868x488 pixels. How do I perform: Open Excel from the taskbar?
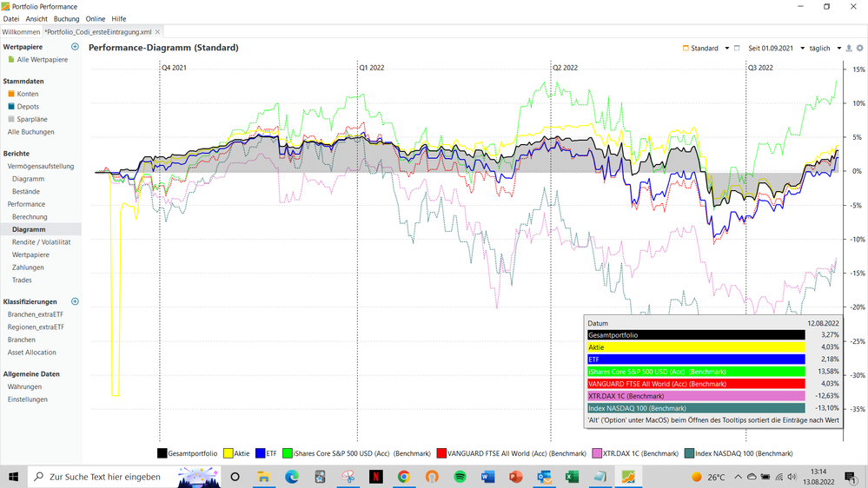(x=572, y=477)
